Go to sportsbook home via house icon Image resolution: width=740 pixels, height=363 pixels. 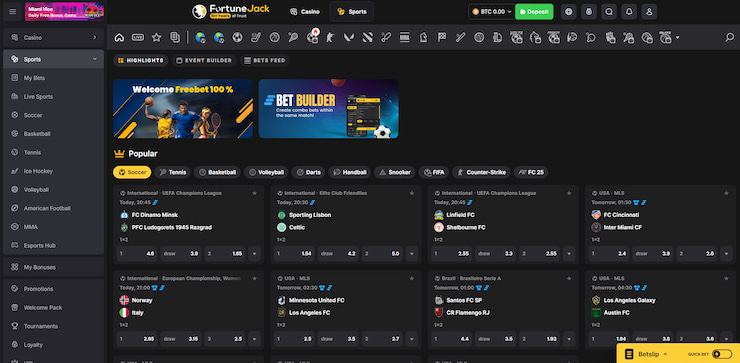click(x=119, y=37)
